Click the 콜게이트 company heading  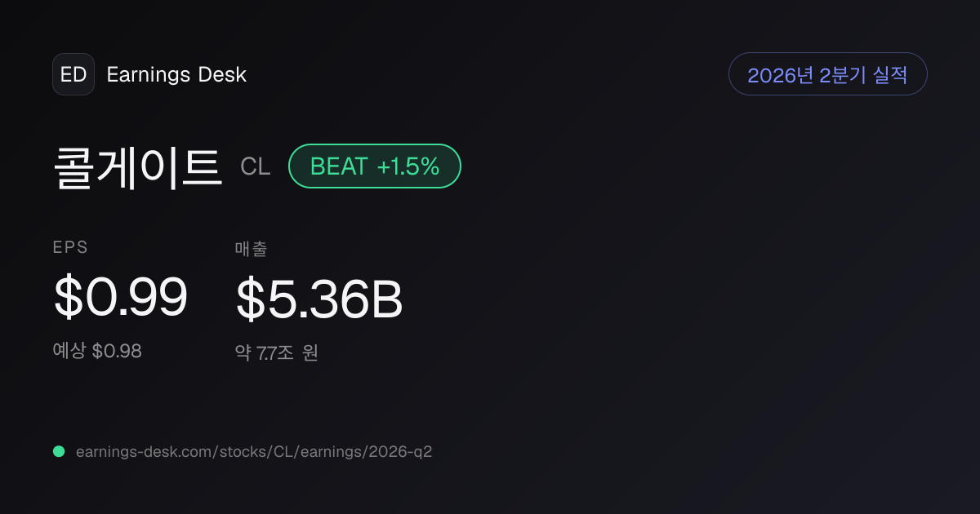138,167
